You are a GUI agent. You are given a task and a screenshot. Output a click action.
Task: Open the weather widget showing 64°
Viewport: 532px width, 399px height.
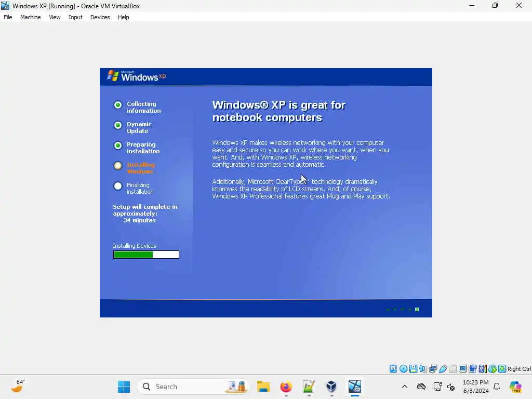pyautogui.click(x=18, y=386)
